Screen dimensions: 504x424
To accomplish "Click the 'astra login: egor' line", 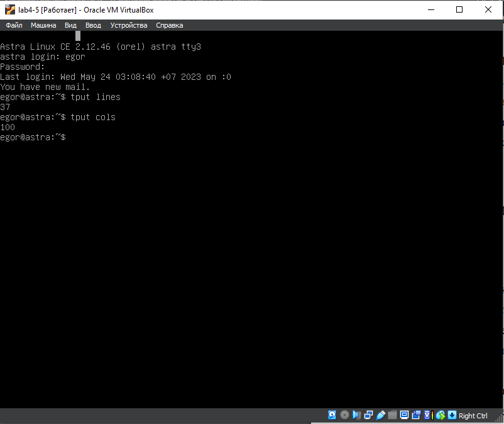I will tap(43, 57).
